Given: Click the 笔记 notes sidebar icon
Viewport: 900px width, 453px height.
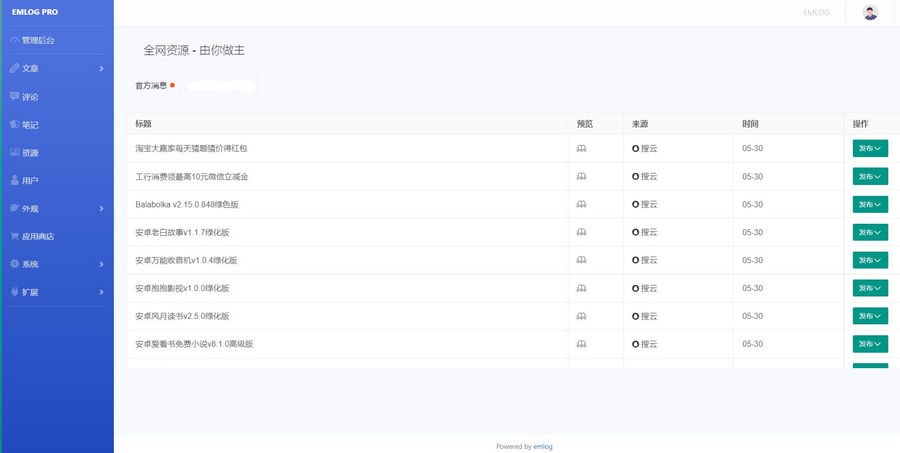Looking at the screenshot, I should click(14, 125).
